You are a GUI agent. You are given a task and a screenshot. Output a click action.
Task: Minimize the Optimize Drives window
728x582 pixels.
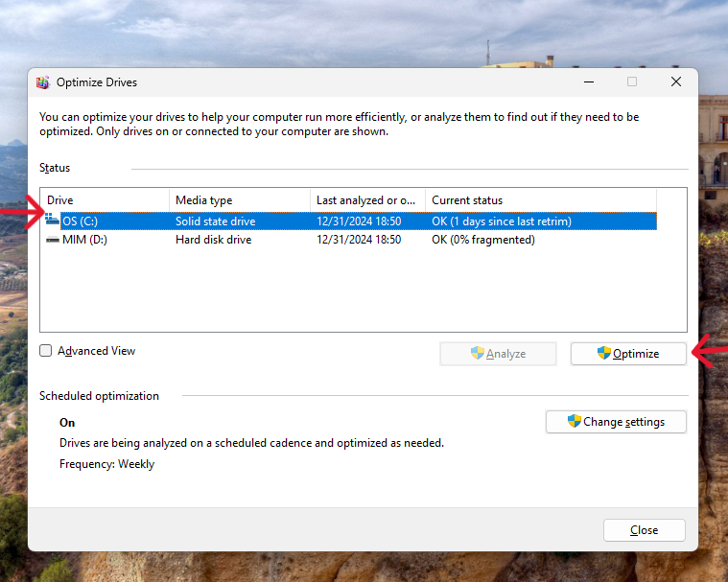(589, 82)
